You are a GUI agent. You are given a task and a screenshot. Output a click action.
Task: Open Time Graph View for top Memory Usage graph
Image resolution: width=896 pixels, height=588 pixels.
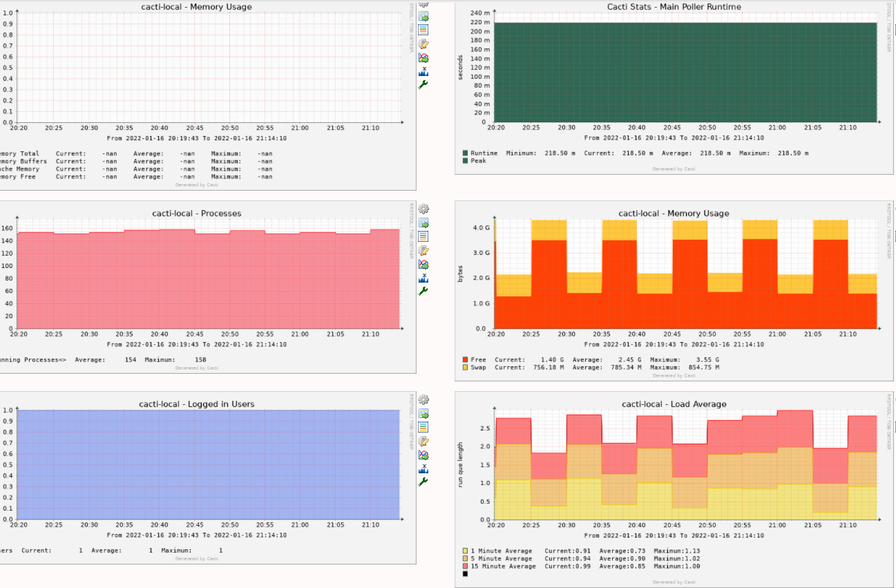point(423,30)
